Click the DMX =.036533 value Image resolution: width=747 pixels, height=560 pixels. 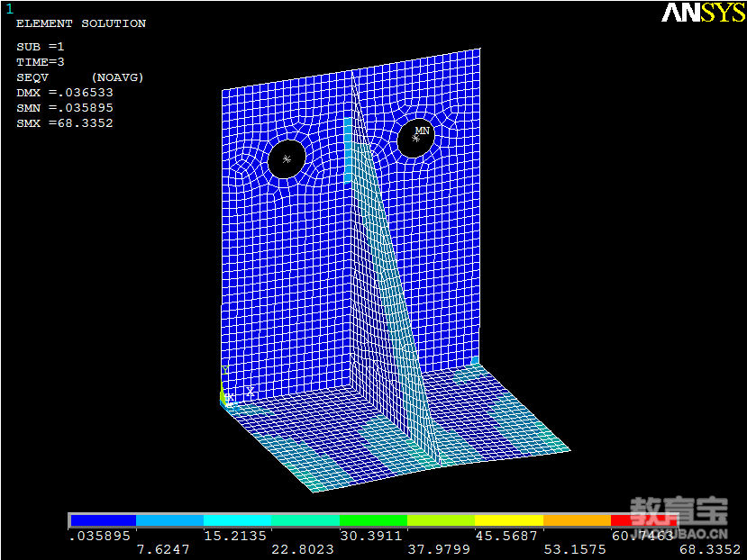tap(65, 93)
